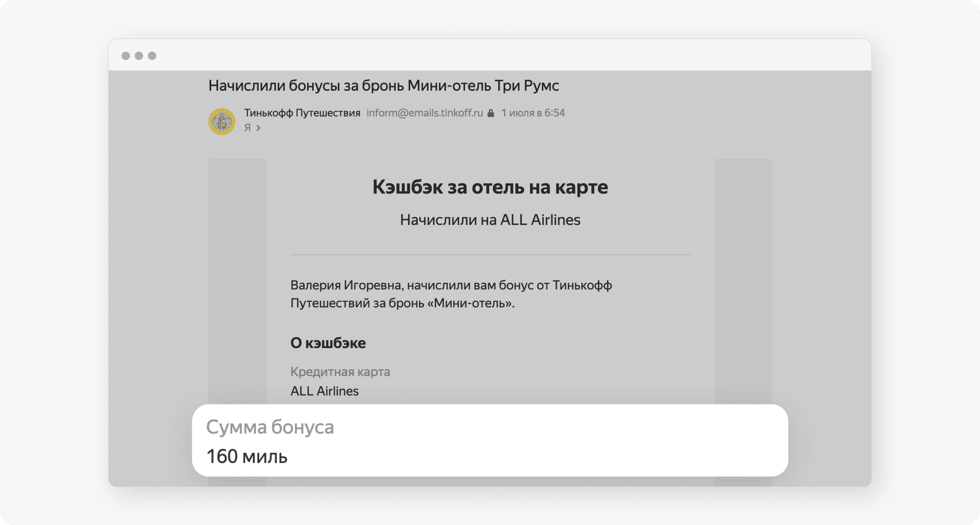Click the email subject line about бонусы
This screenshot has height=525, width=980.
click(383, 86)
